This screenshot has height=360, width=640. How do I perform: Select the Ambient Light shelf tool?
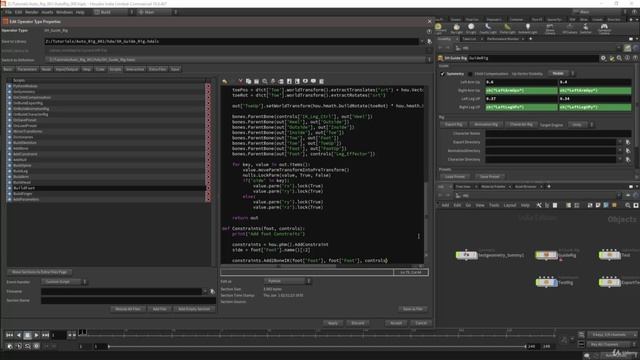527,29
